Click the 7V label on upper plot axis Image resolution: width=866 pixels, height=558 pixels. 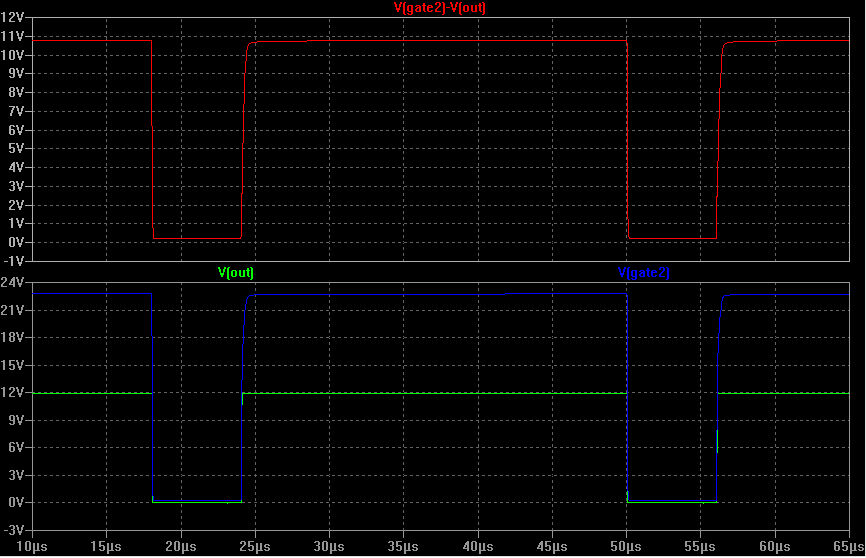(16, 112)
